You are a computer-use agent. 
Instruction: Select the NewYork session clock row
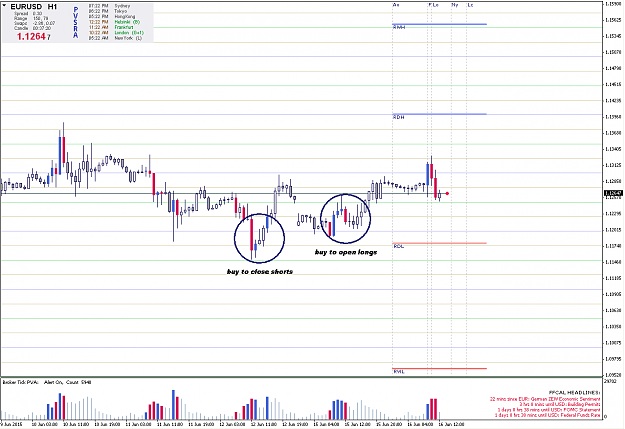115,38
